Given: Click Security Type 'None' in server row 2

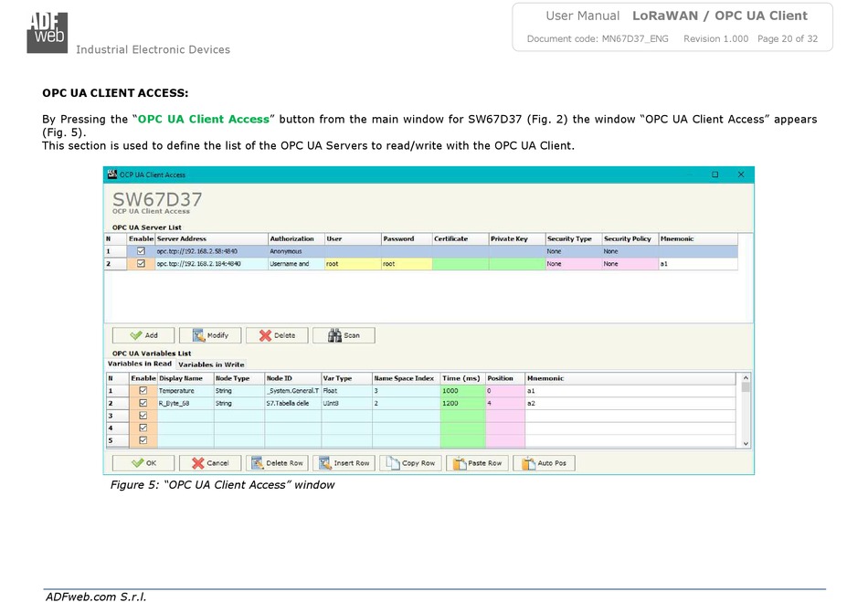Looking at the screenshot, I should click(x=574, y=264).
